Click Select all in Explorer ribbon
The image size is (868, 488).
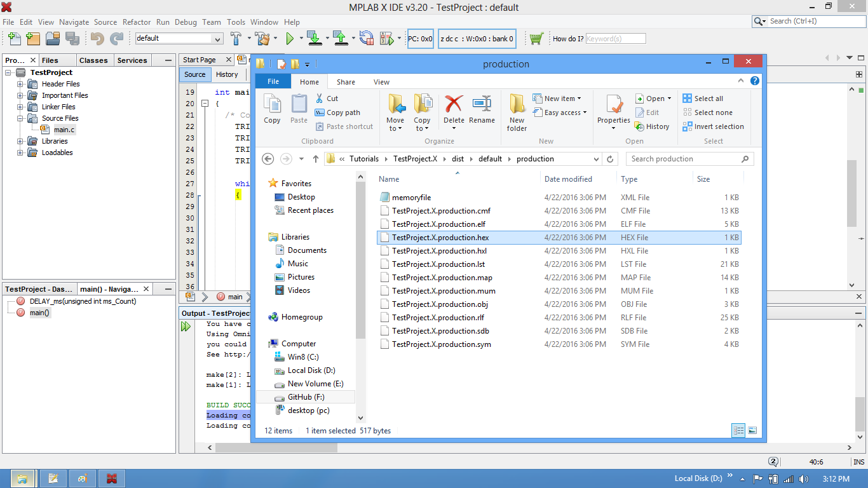point(703,98)
